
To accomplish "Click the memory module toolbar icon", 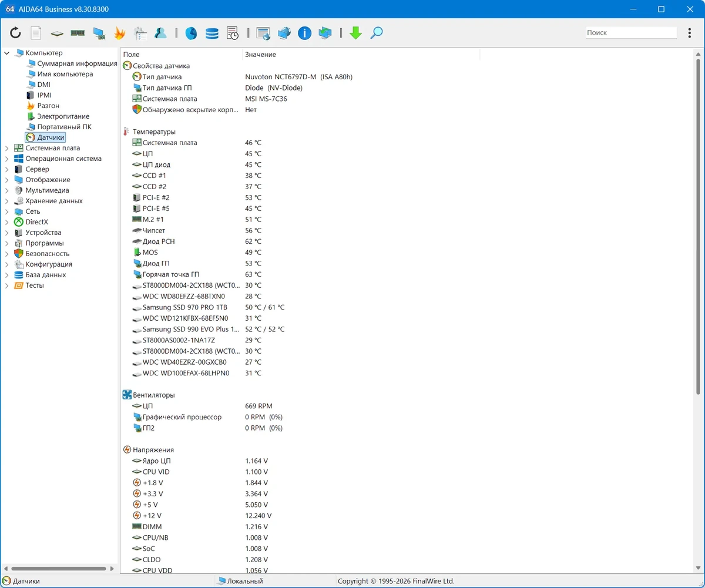I will tap(78, 33).
